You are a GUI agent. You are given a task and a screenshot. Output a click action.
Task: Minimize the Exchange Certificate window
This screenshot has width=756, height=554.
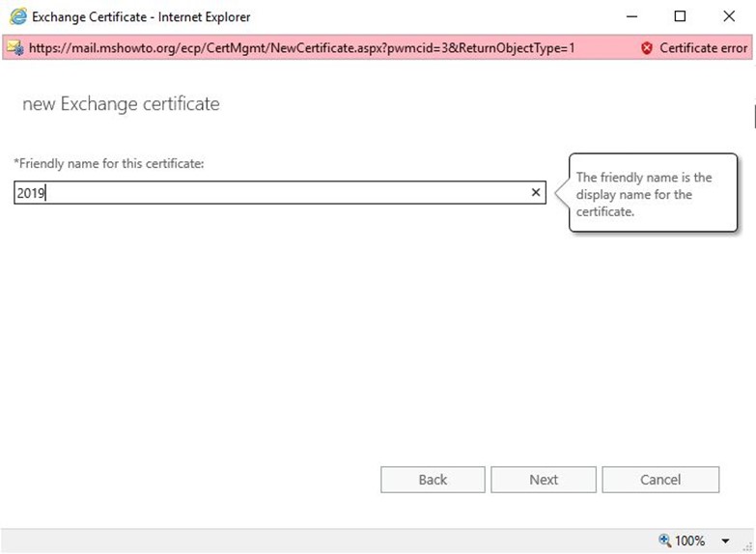(x=631, y=16)
